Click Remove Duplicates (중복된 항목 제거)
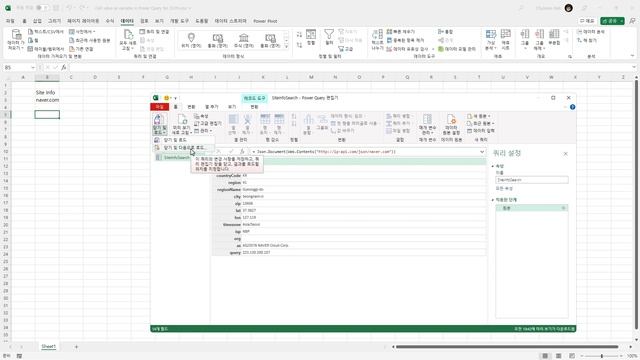Viewport: 640px width, 360px height. point(405,40)
